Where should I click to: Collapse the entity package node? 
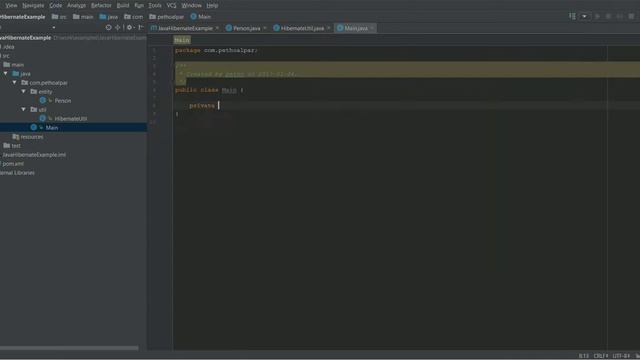(x=24, y=91)
